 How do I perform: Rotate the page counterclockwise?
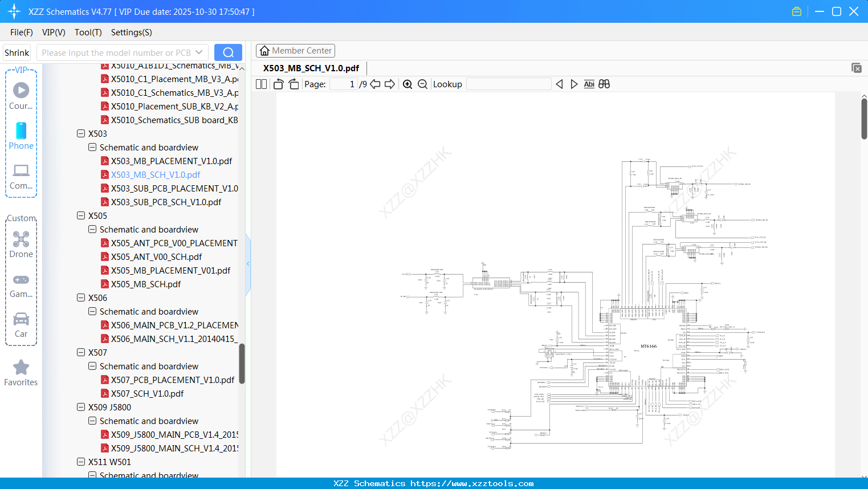tap(278, 84)
